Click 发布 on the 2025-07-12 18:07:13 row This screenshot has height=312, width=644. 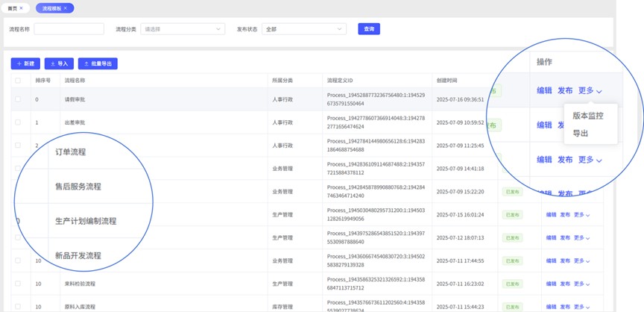click(x=565, y=237)
